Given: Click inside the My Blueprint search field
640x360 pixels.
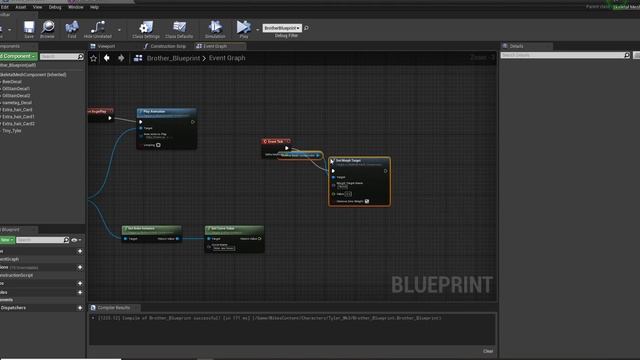Looking at the screenshot, I should tap(40, 240).
